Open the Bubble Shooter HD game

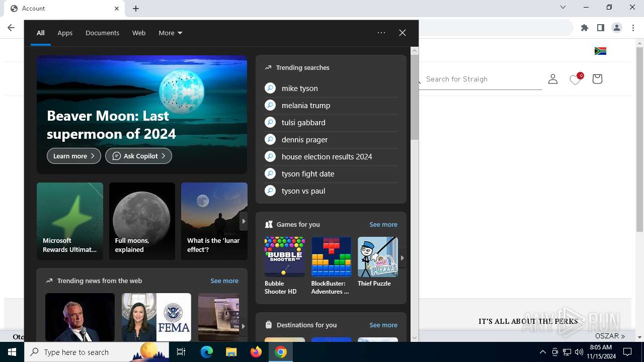coord(285,266)
